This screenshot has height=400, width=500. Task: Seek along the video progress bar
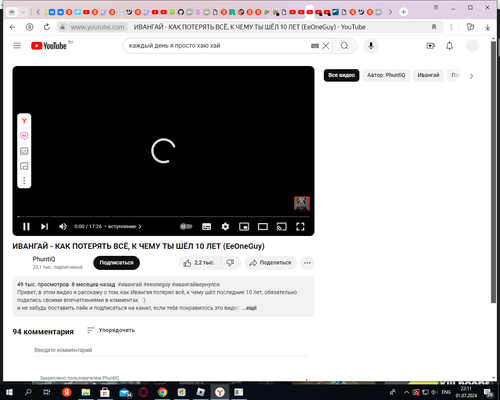tap(163, 217)
